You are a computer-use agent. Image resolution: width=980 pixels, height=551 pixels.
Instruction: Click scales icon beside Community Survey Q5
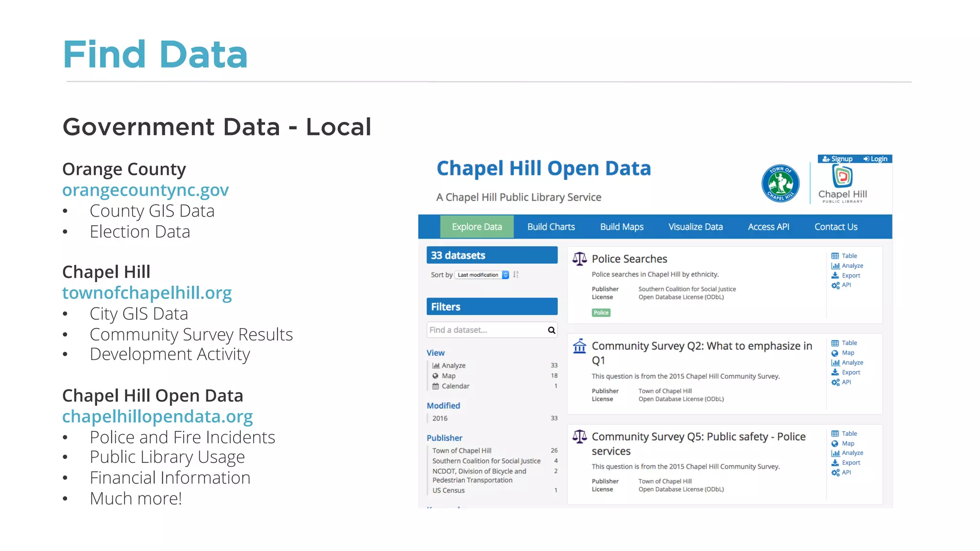click(x=579, y=436)
